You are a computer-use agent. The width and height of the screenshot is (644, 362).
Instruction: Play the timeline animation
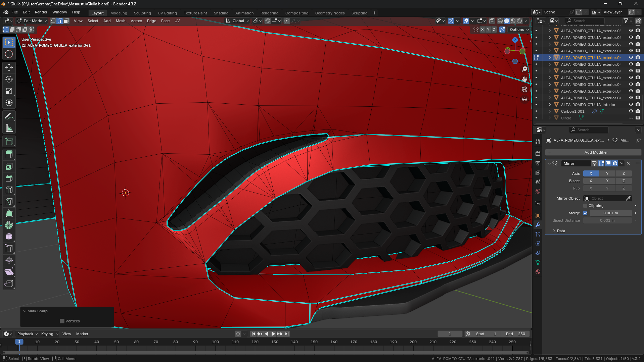click(x=273, y=334)
